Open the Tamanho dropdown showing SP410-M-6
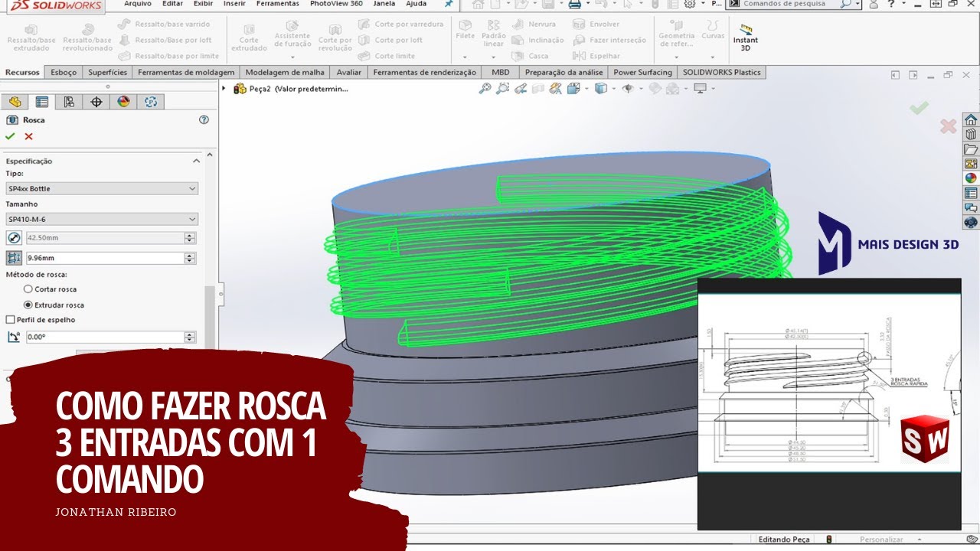 [102, 219]
